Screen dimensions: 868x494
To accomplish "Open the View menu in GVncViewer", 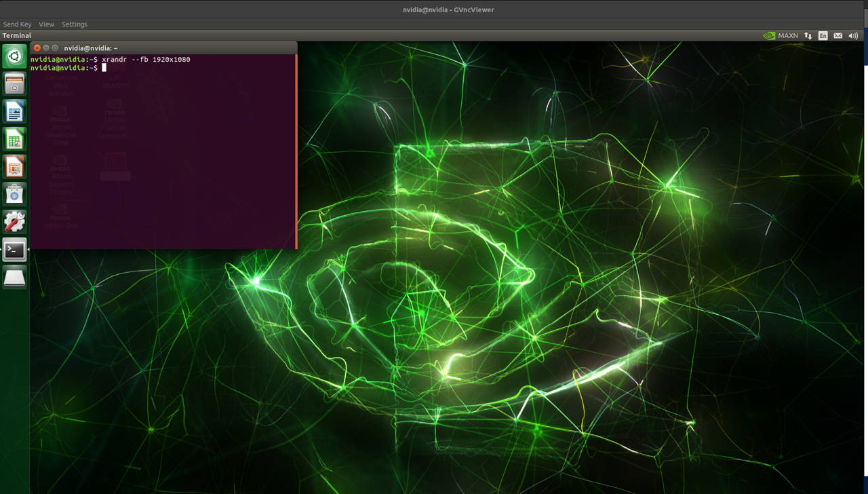I will coord(46,24).
